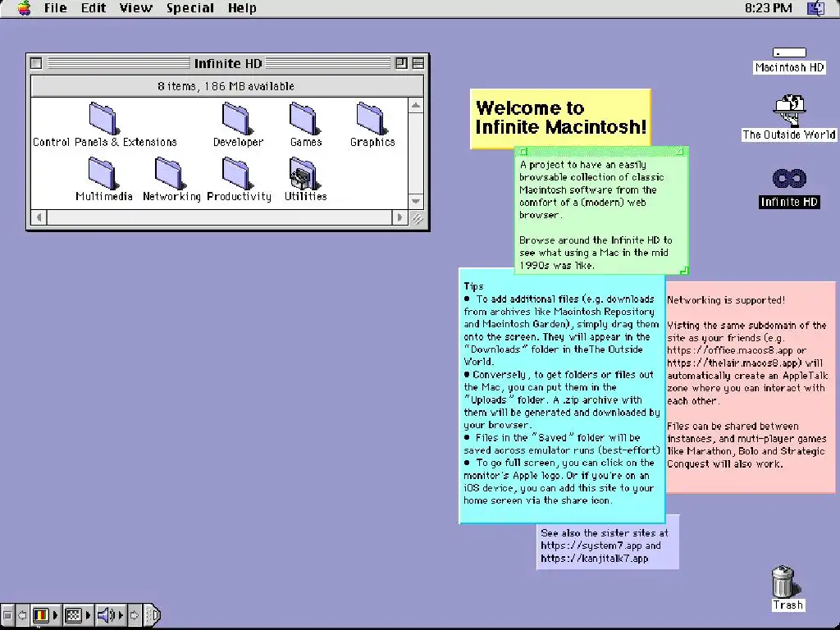The height and width of the screenshot is (630, 840).
Task: Open the Help menu
Action: (242, 8)
